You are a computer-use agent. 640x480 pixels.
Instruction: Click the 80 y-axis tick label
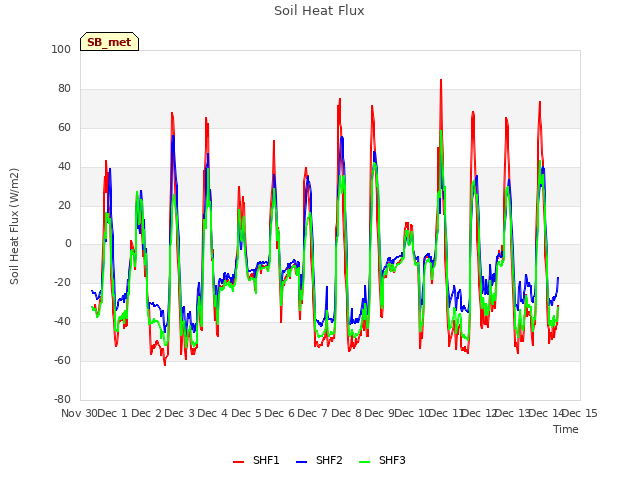[64, 89]
